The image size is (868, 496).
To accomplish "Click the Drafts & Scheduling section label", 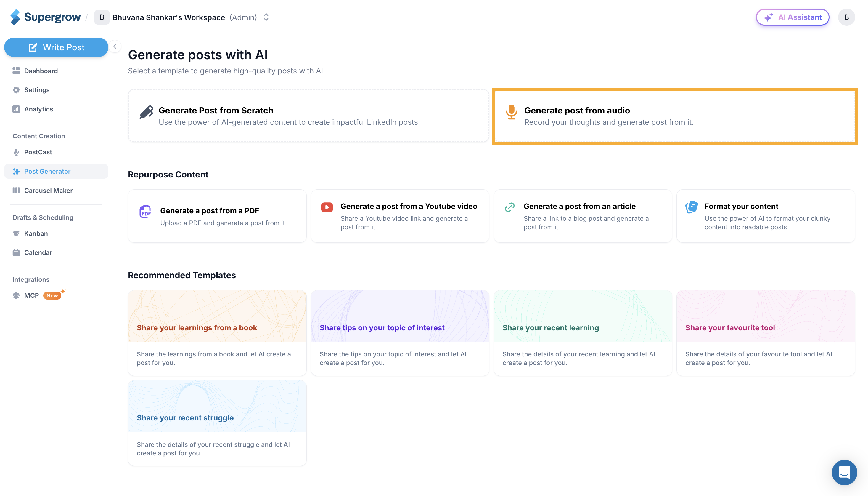I will pyautogui.click(x=43, y=217).
